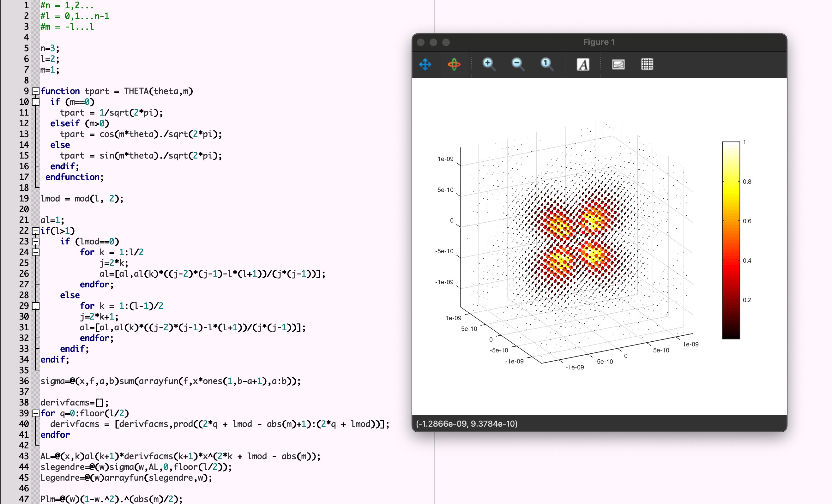The image size is (832, 504).
Task: Collapse the if (m==0) fold at line 10
Action: tap(35, 102)
